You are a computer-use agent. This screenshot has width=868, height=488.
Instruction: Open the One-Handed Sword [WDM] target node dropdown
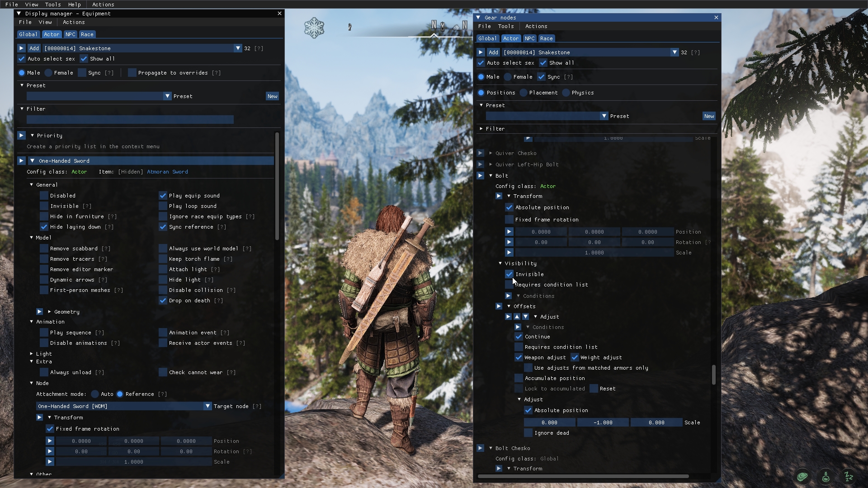pyautogui.click(x=208, y=406)
